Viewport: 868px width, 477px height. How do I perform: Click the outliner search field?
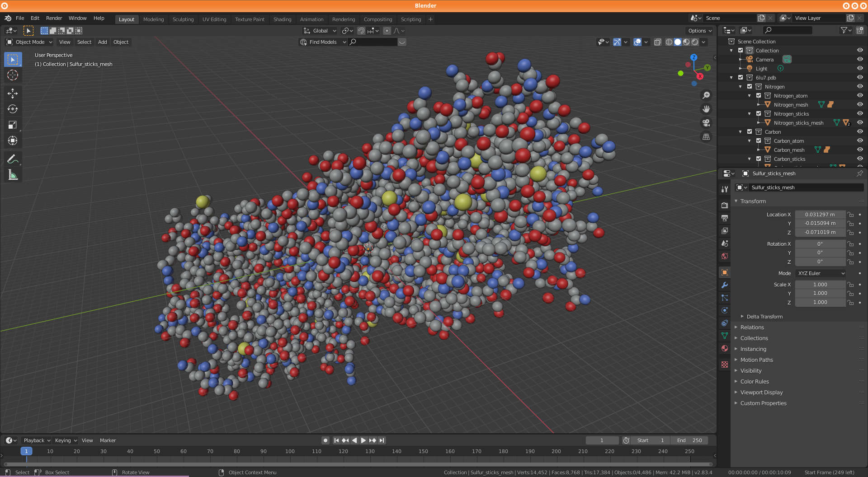click(x=788, y=30)
